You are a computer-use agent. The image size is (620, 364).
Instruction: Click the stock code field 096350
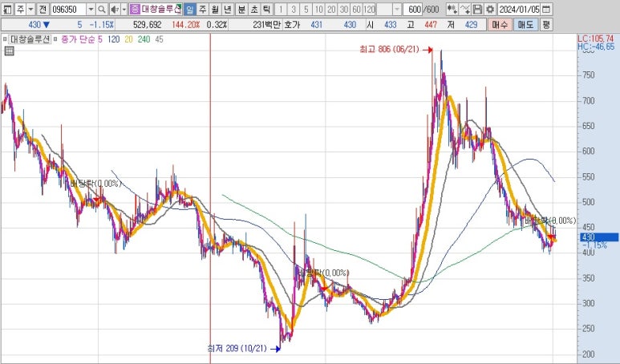coord(68,9)
